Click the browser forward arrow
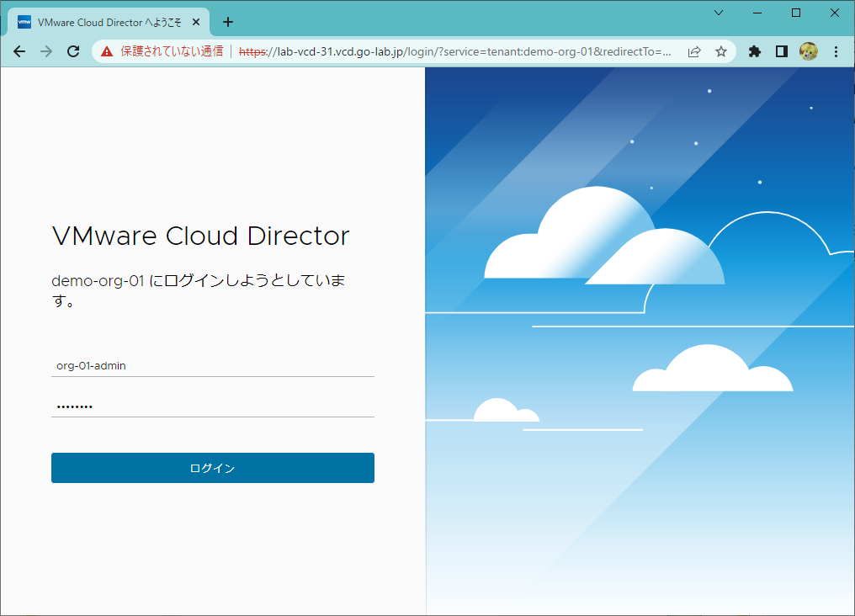 pyautogui.click(x=46, y=51)
